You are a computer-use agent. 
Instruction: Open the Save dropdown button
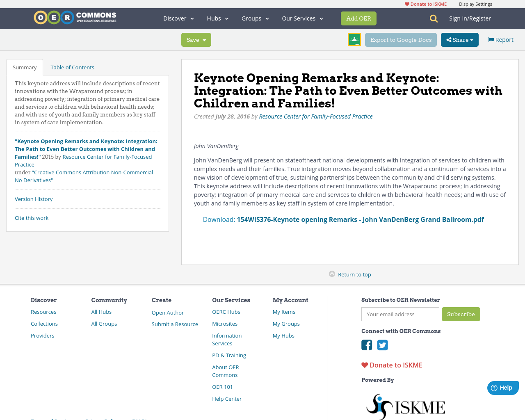point(196,40)
